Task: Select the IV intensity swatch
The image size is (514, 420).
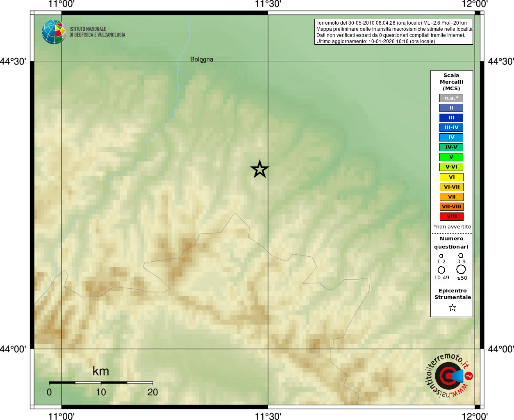Action: (451, 137)
